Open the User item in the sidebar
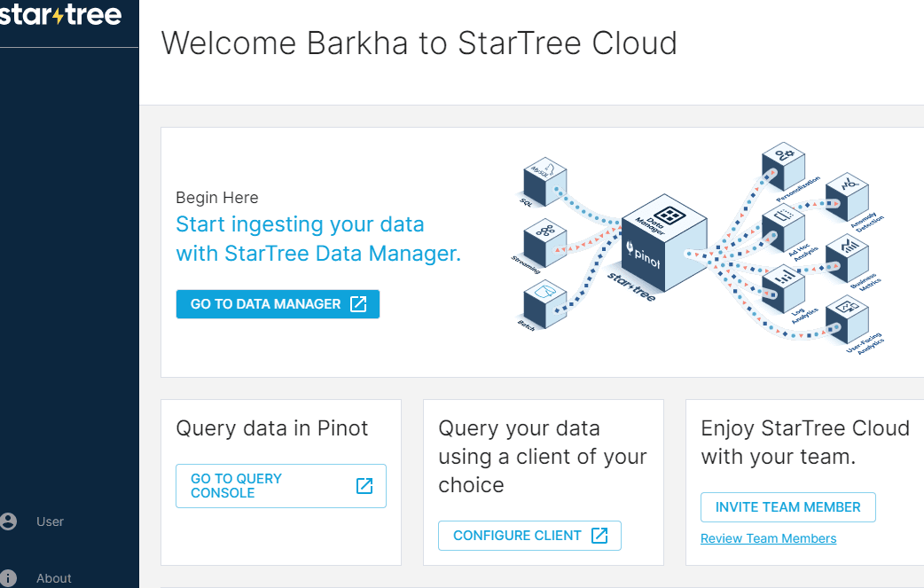The width and height of the screenshot is (924, 588). click(50, 521)
